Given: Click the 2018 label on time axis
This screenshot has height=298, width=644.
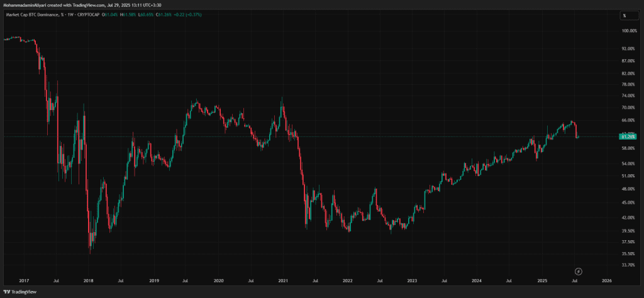Looking at the screenshot, I should pyautogui.click(x=89, y=281).
